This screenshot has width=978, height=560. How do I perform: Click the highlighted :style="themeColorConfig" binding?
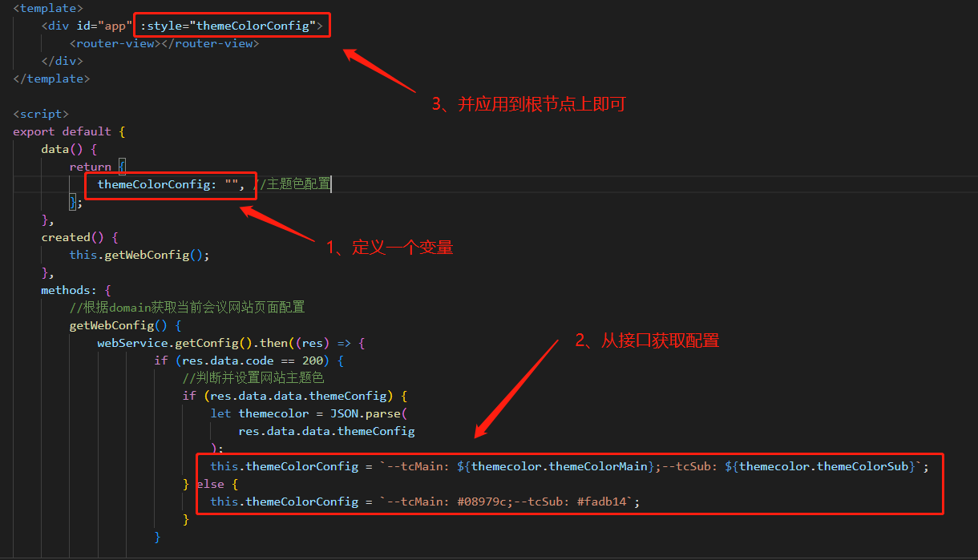pyautogui.click(x=232, y=25)
